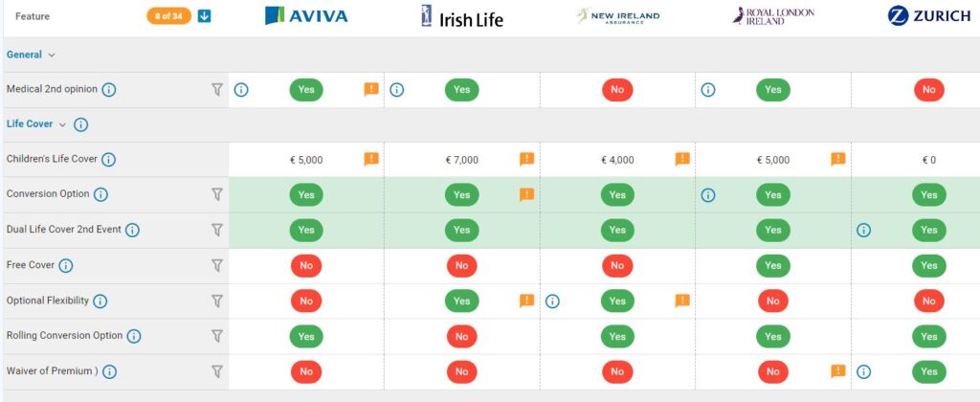980x402 pixels.
Task: Click Aviva's green Yes for Conversion Option
Action: pyautogui.click(x=306, y=194)
